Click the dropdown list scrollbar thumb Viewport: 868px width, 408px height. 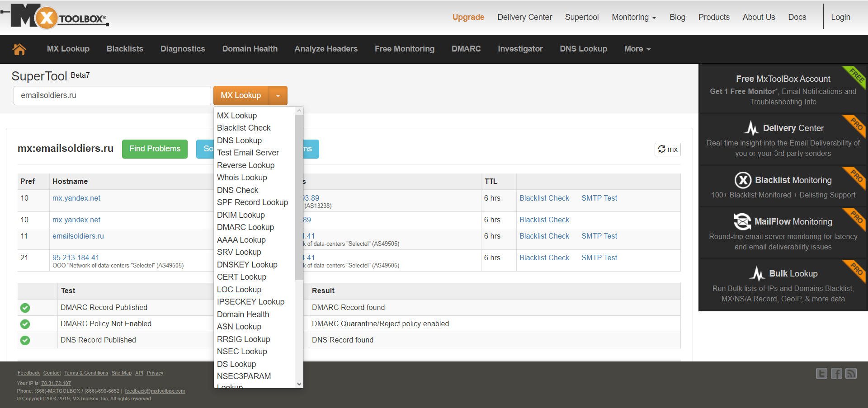point(299,197)
